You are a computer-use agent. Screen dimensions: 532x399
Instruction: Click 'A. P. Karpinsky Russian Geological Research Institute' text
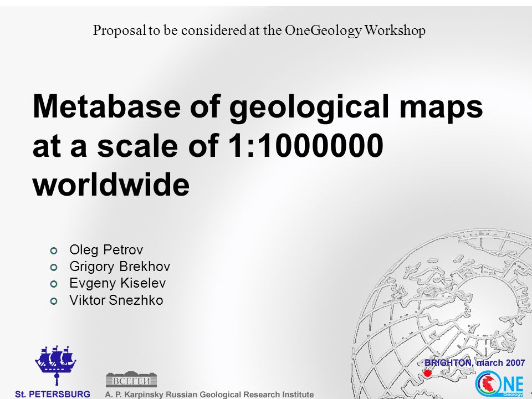pos(209,395)
